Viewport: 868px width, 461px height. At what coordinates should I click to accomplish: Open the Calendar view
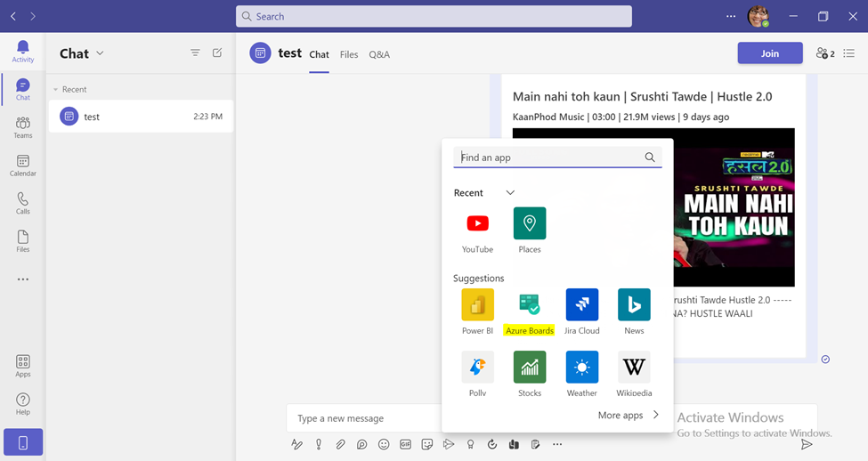coord(22,166)
